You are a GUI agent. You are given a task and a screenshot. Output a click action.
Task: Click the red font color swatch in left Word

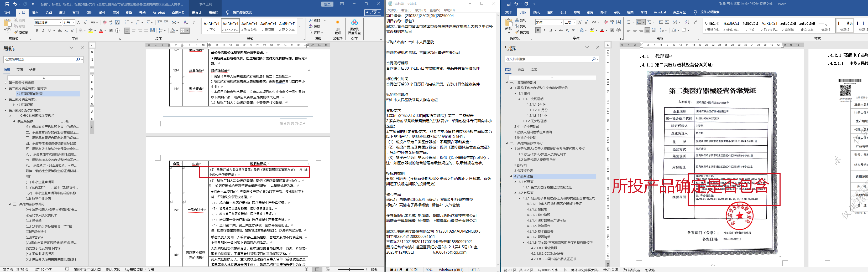click(100, 30)
